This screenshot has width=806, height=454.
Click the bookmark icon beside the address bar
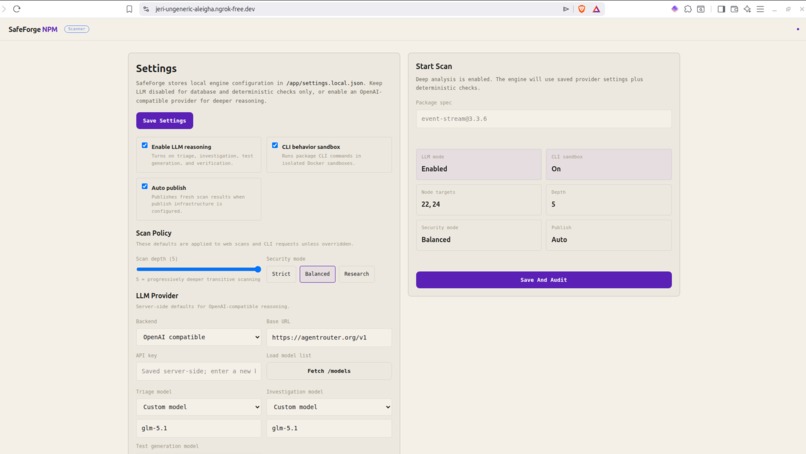coord(129,9)
